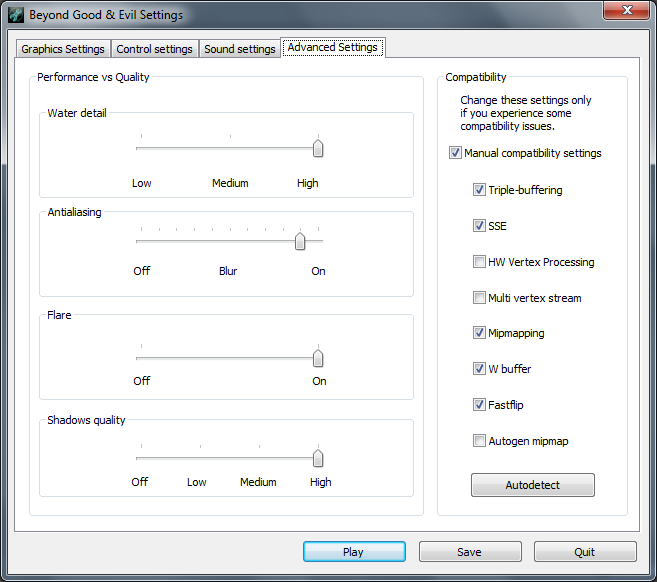Launch the game with Play button
Image resolution: width=657 pixels, height=582 pixels.
354,552
